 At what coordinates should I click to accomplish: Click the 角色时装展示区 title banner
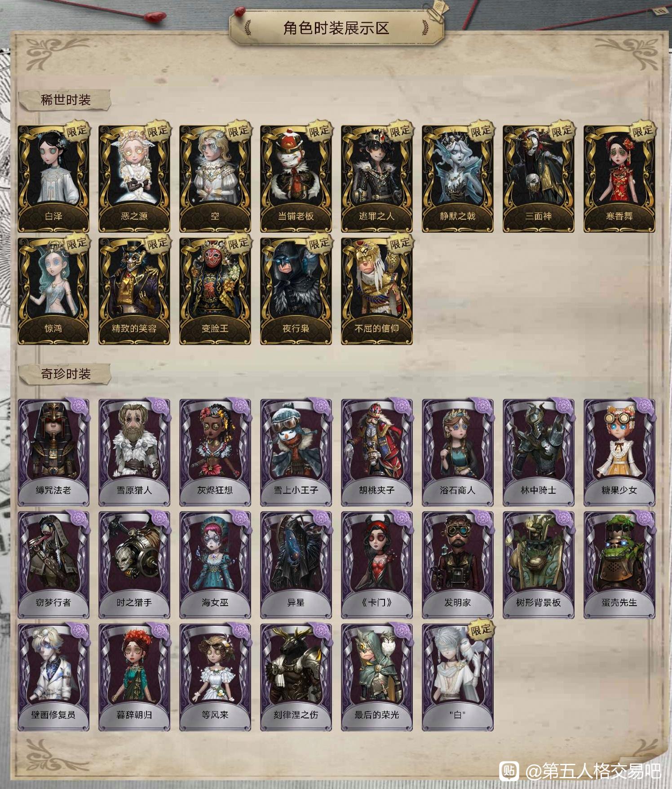[336, 28]
